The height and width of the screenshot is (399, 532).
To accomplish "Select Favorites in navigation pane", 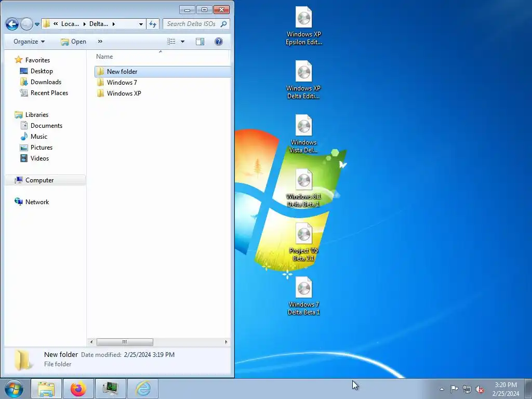I will (37, 60).
